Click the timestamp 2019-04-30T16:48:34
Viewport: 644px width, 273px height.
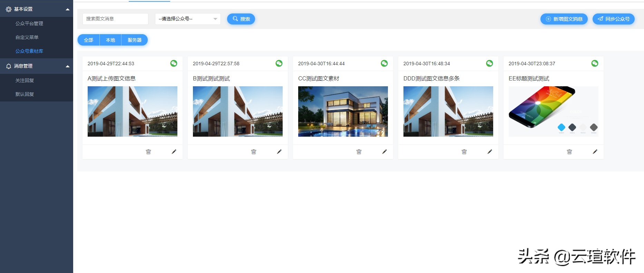click(x=427, y=64)
